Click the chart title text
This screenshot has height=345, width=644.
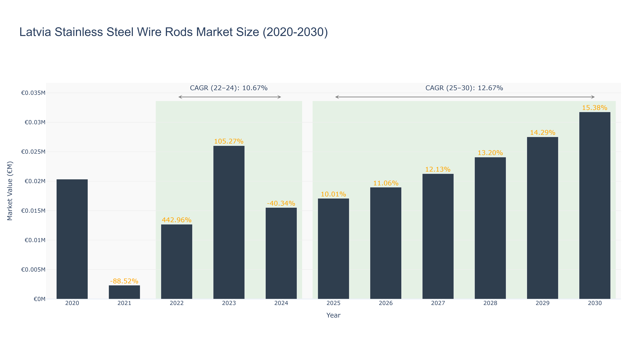pos(174,32)
